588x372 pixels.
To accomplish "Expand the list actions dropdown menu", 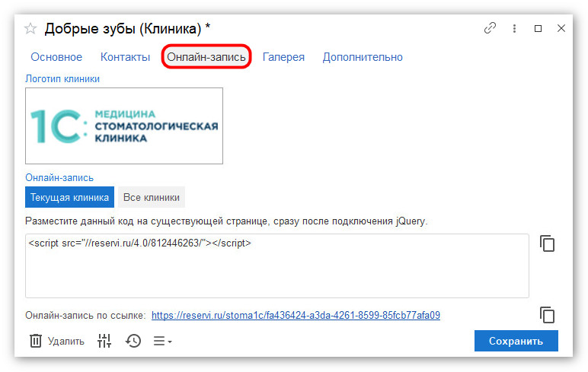I will (162, 341).
